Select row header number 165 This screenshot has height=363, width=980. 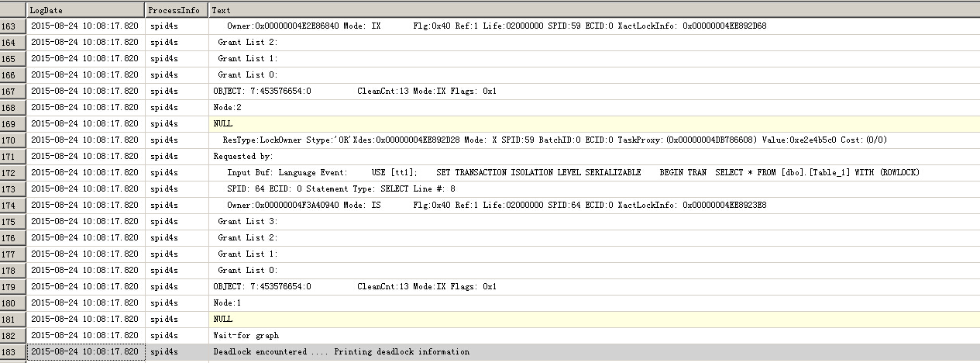tap(13, 58)
